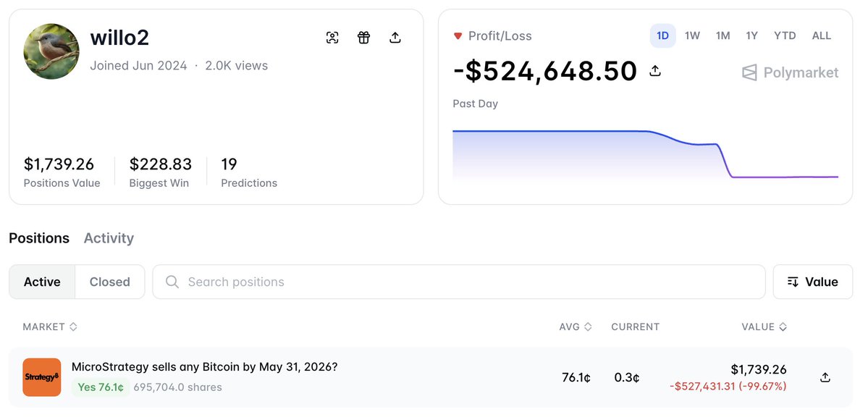Sort by AVG column
This screenshot has height=417, width=868.
[576, 327]
